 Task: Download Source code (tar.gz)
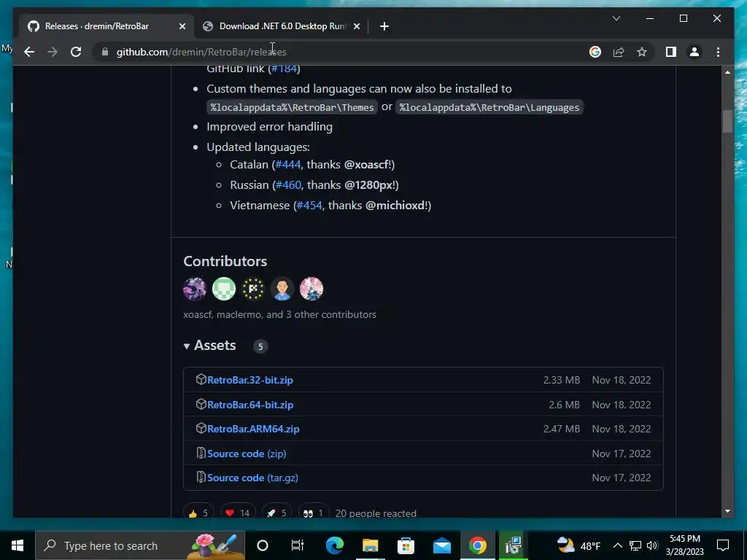pyautogui.click(x=252, y=478)
